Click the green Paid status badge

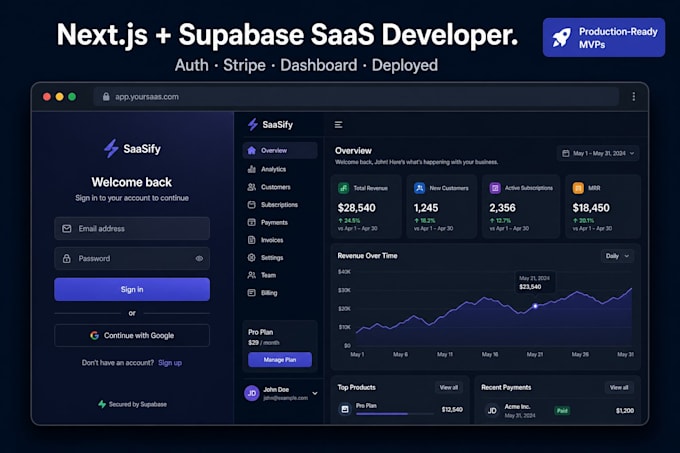pos(562,410)
